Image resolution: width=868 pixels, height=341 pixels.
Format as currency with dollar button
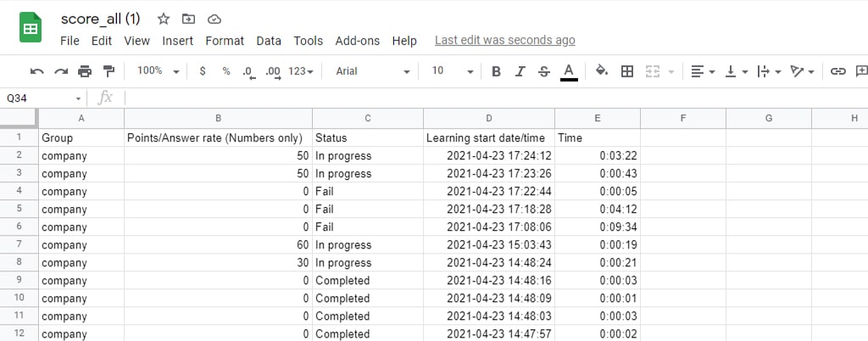click(x=203, y=71)
